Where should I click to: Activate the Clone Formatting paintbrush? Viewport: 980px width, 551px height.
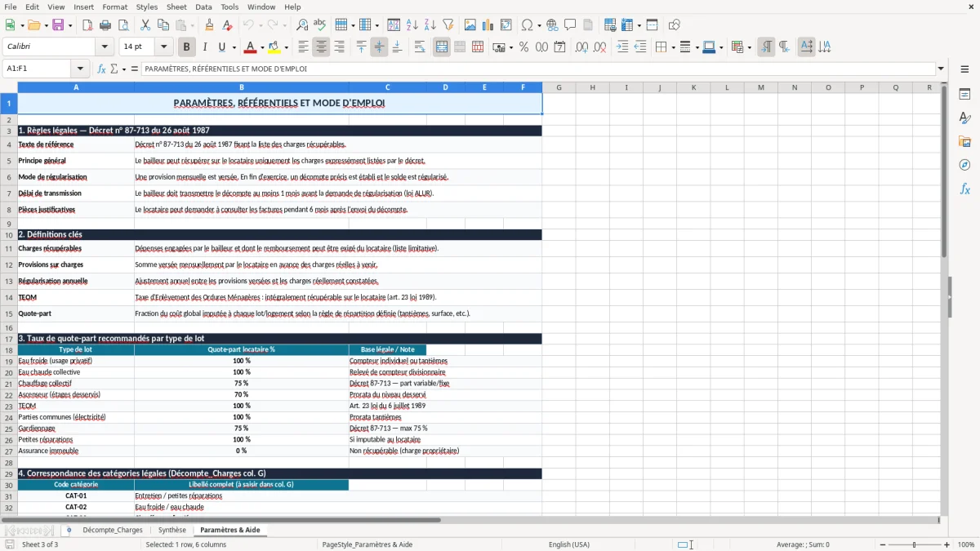[x=210, y=25]
